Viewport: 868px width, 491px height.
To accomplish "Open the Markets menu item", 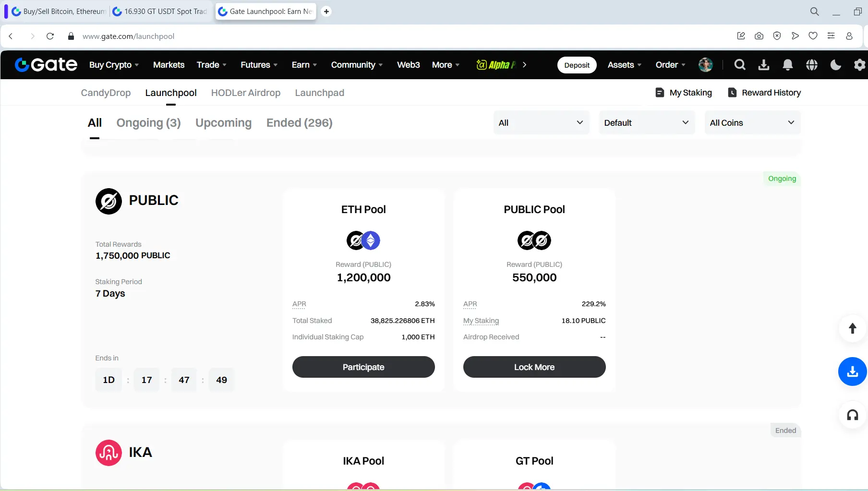I will pos(169,65).
